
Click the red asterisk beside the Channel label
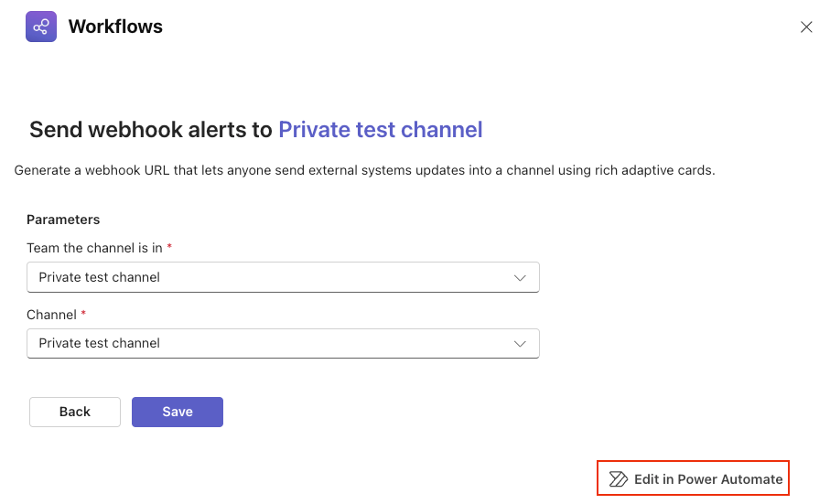[85, 314]
